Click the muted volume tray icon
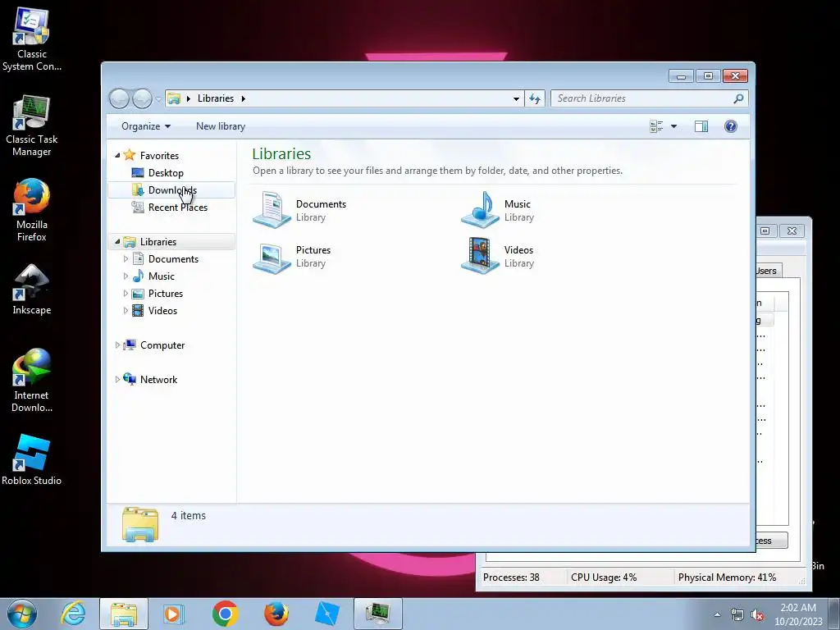840x630 pixels. point(757,615)
